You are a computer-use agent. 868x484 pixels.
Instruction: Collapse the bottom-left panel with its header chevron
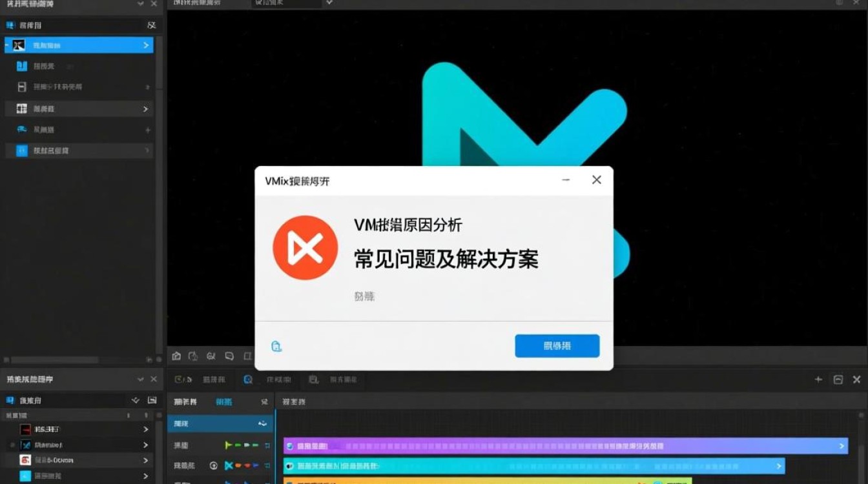[x=141, y=379]
